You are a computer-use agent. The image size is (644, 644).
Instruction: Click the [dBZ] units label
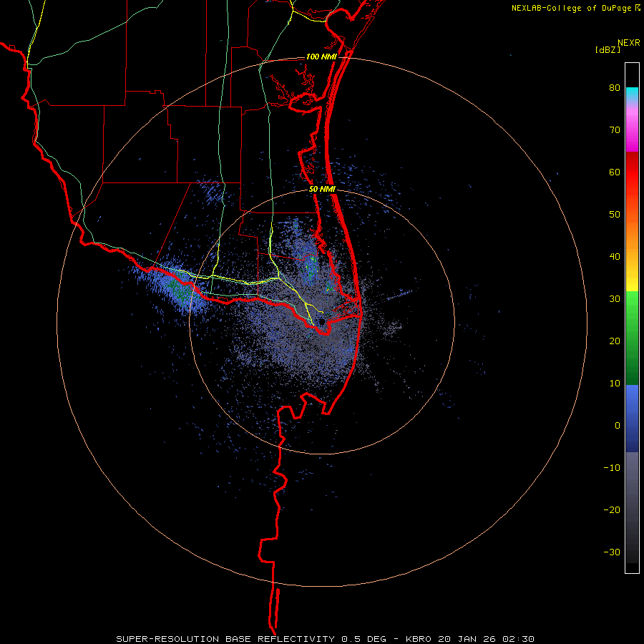608,49
